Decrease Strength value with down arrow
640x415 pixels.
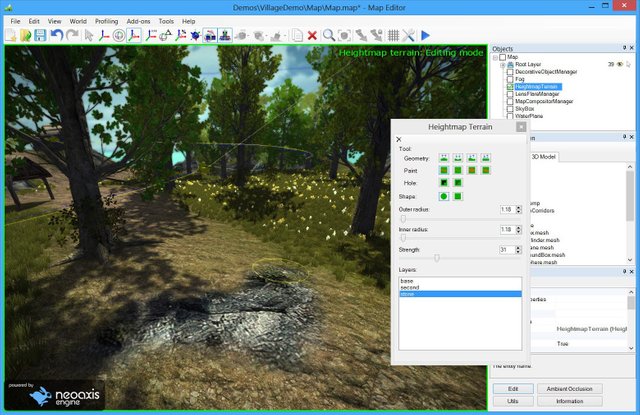[x=518, y=251]
